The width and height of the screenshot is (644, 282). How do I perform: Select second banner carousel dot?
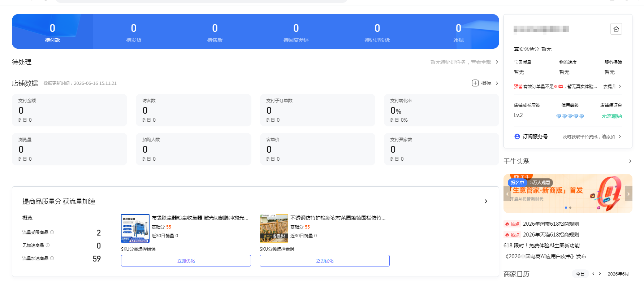pyautogui.click(x=570, y=208)
